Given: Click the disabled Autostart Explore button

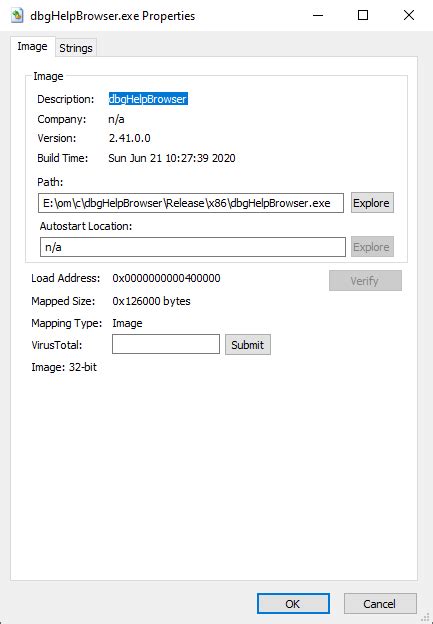Looking at the screenshot, I should pyautogui.click(x=372, y=247).
